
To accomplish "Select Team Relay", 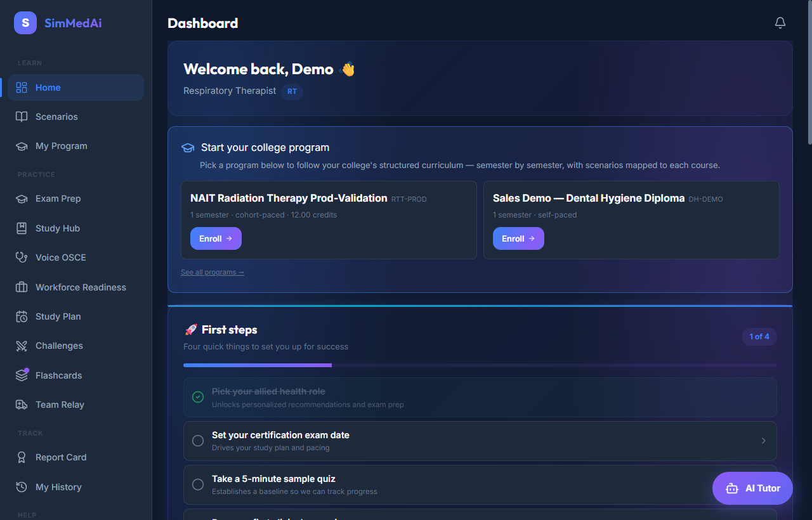I will [76, 405].
